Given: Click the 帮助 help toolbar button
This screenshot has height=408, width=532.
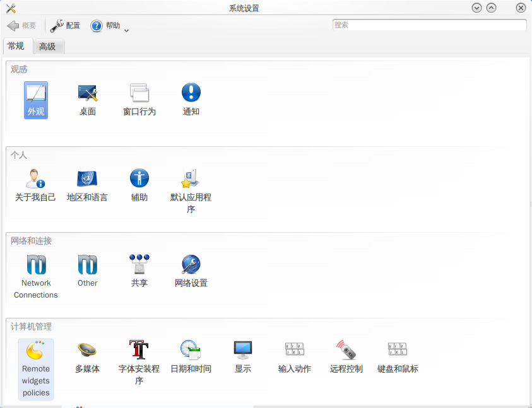Looking at the screenshot, I should point(105,25).
